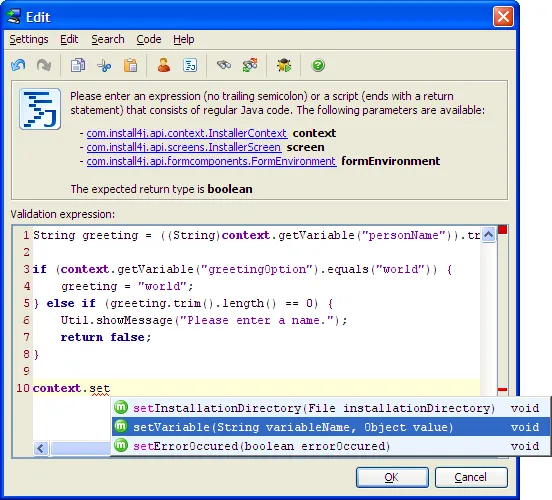
Task: Open the Edit menu
Action: (x=69, y=39)
